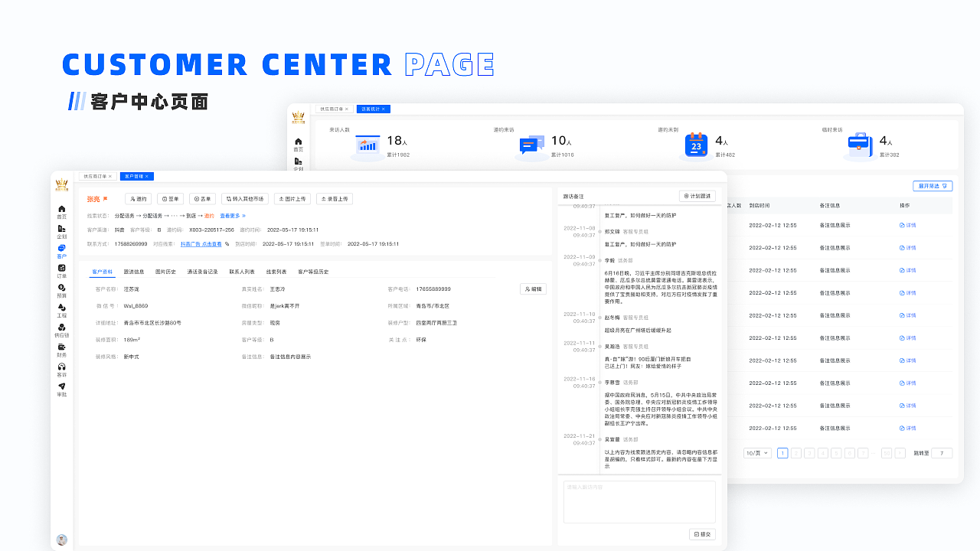Image resolution: width=980 pixels, height=551 pixels.
Task: Close the 客户管理 tab
Action: (149, 176)
